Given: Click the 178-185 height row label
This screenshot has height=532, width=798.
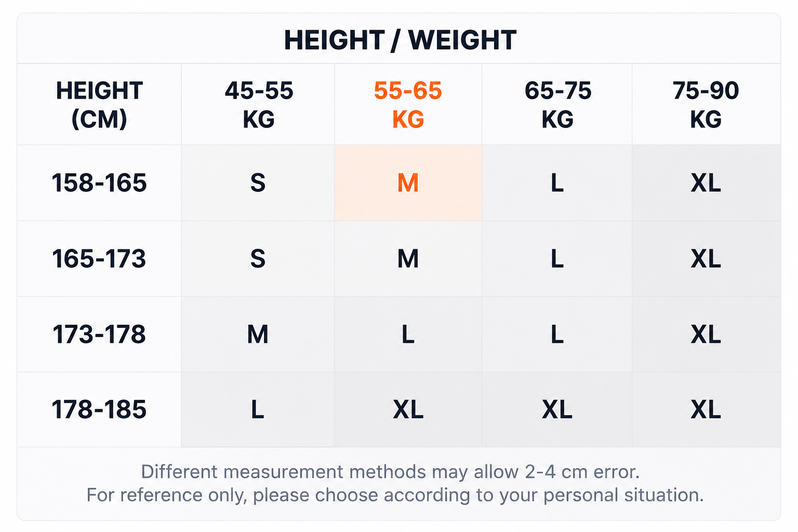Looking at the screenshot, I should pyautogui.click(x=99, y=409).
